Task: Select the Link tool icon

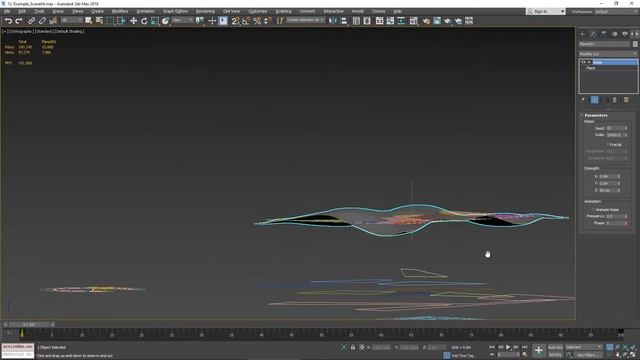Action: pos(31,21)
